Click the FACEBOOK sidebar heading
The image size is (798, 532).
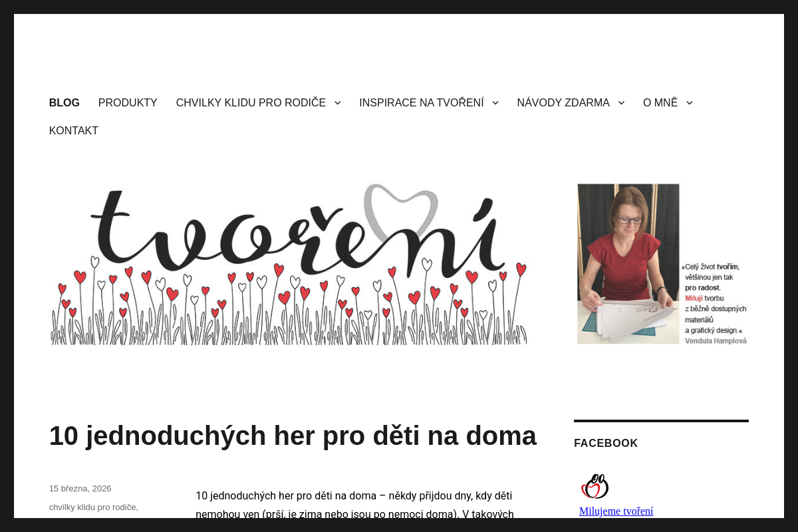click(606, 443)
